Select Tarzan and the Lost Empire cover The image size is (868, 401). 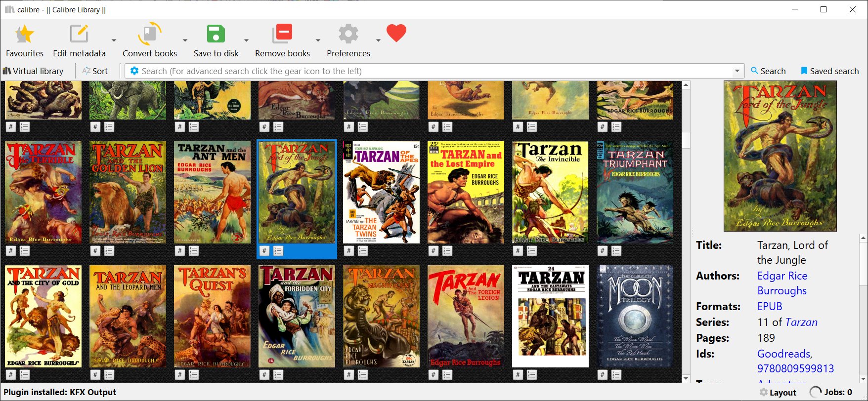coord(466,193)
